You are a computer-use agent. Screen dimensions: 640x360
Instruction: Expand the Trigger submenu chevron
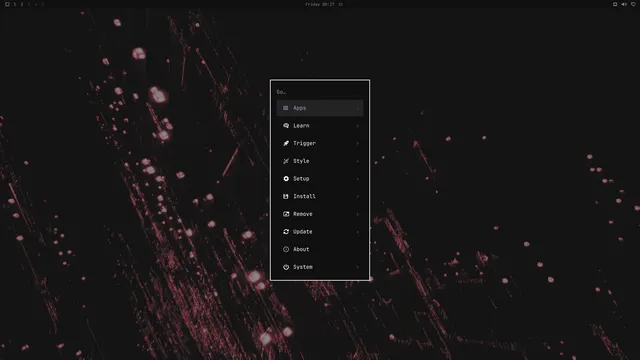[358, 143]
